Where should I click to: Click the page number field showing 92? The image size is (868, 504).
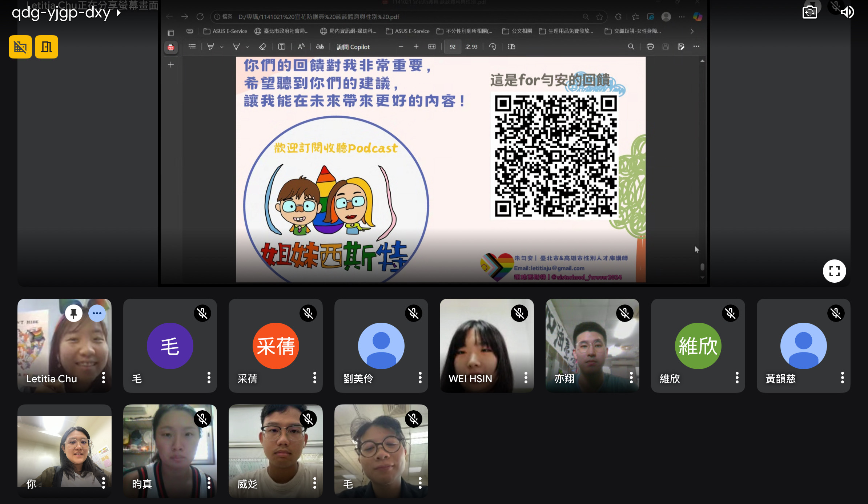tap(453, 47)
